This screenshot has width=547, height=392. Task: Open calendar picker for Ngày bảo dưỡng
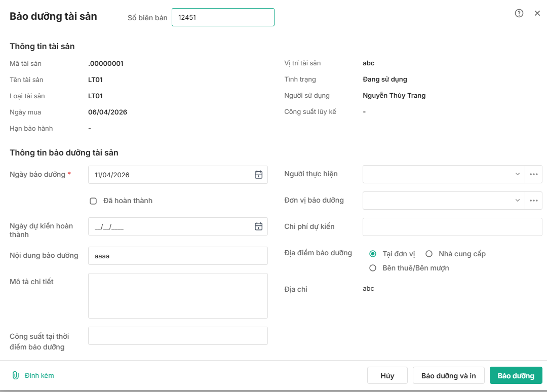(258, 175)
